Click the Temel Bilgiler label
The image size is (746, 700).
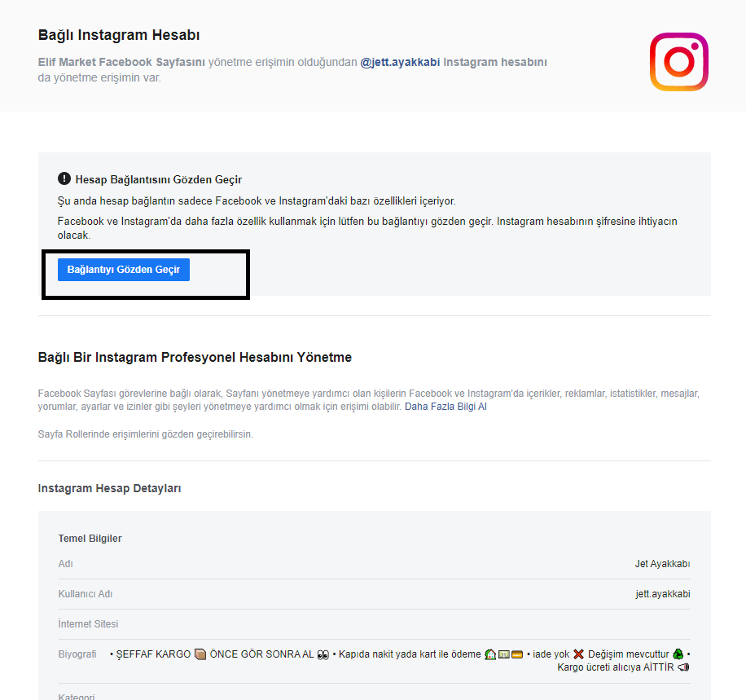point(90,539)
